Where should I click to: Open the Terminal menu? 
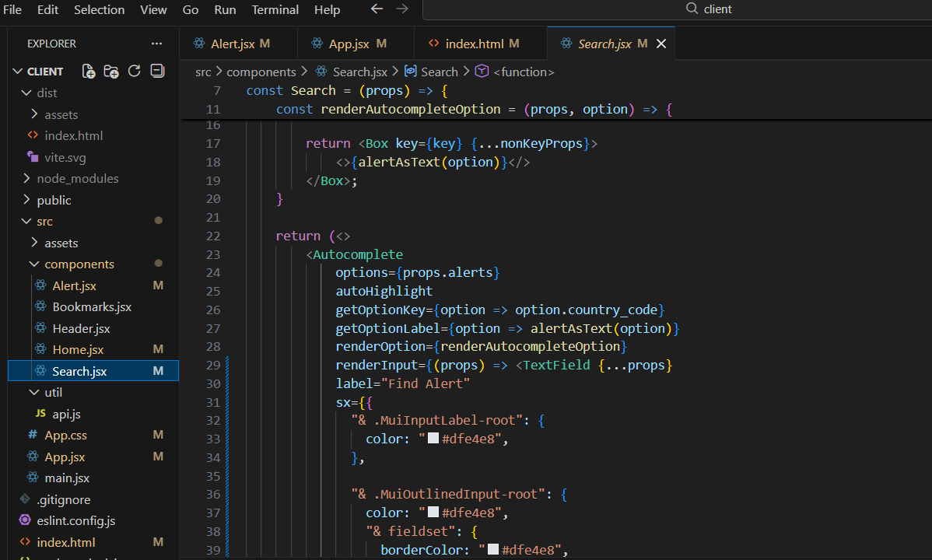point(275,9)
